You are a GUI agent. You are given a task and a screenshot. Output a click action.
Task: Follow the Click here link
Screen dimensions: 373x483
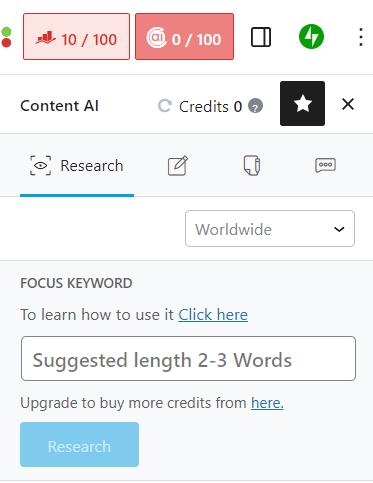[213, 315]
